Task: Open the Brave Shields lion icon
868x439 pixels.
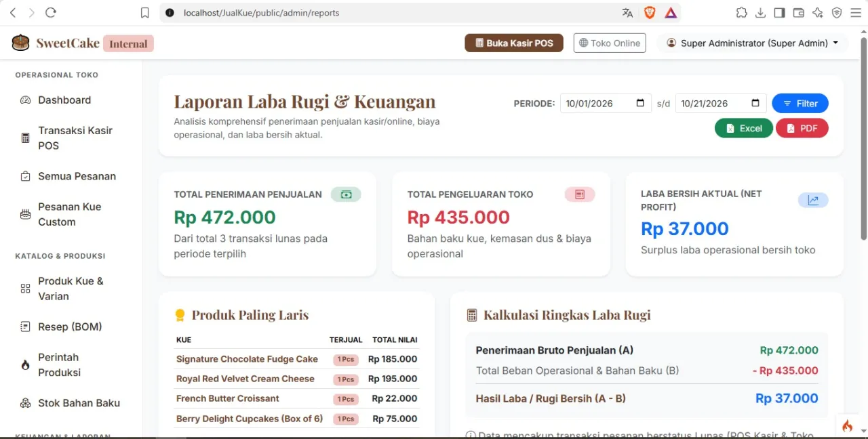Action: (x=649, y=13)
